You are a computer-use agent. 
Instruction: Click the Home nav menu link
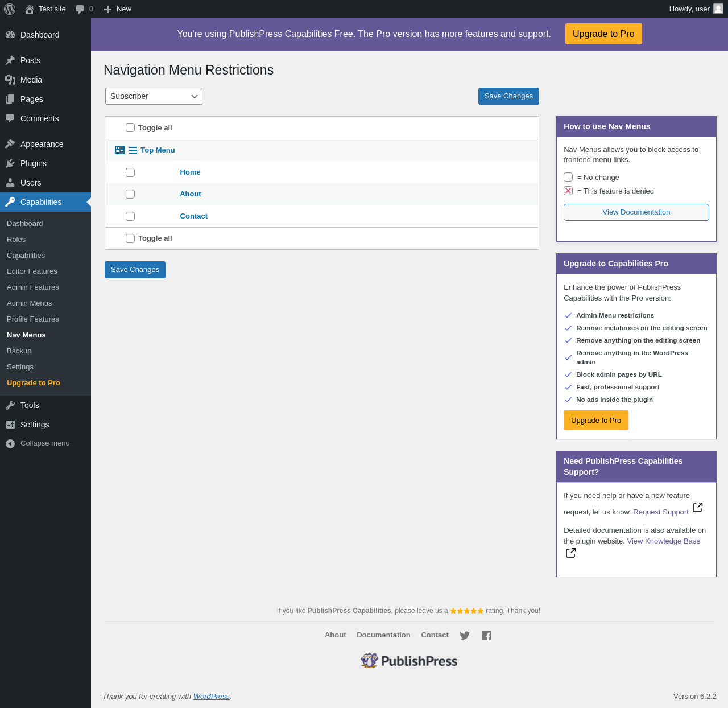(190, 172)
